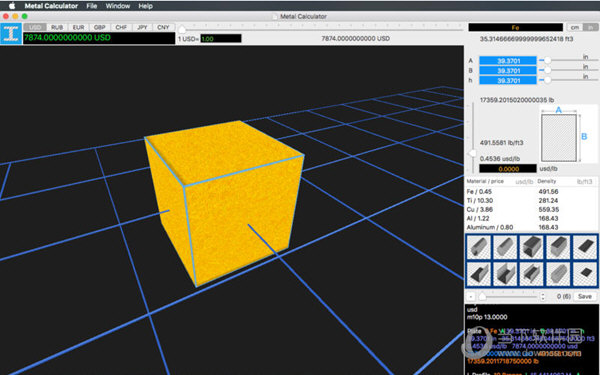Viewport: 600px width, 375px height.
Task: Click the dimension A input field
Action: 508,60
